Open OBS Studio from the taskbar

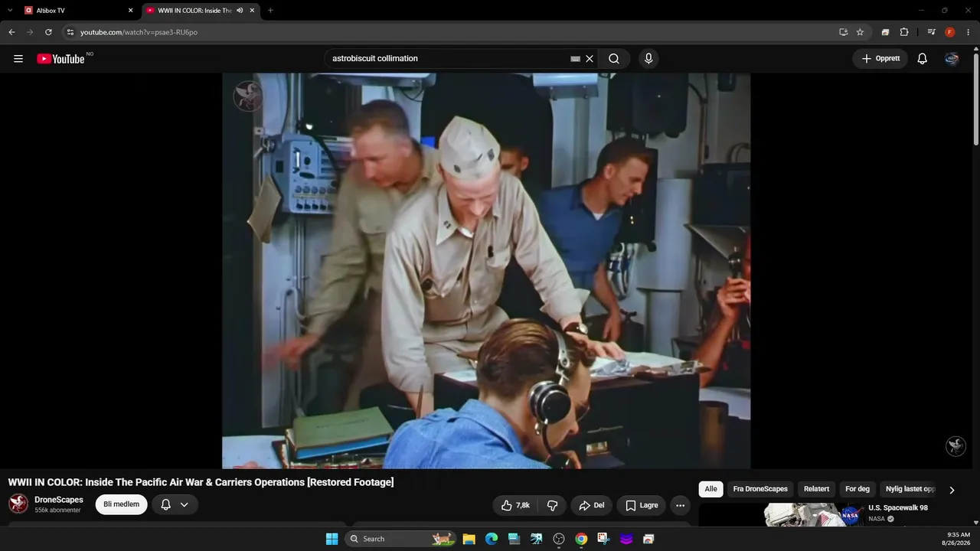[x=559, y=539]
